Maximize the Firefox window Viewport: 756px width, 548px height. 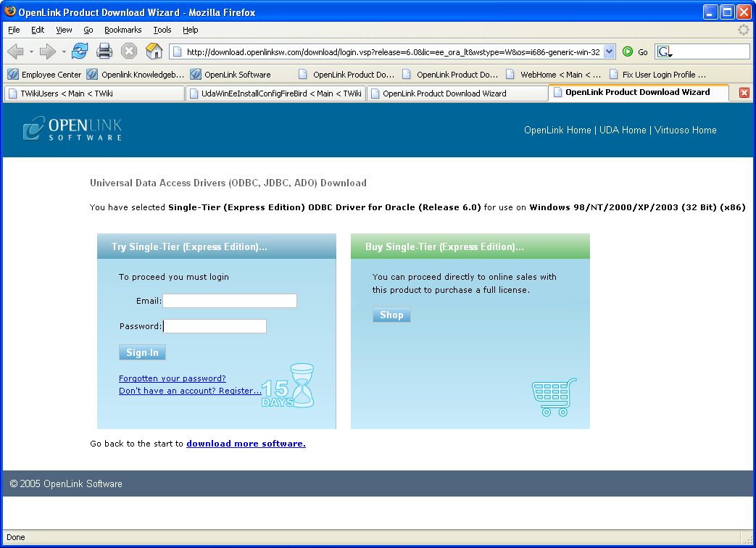pyautogui.click(x=726, y=12)
